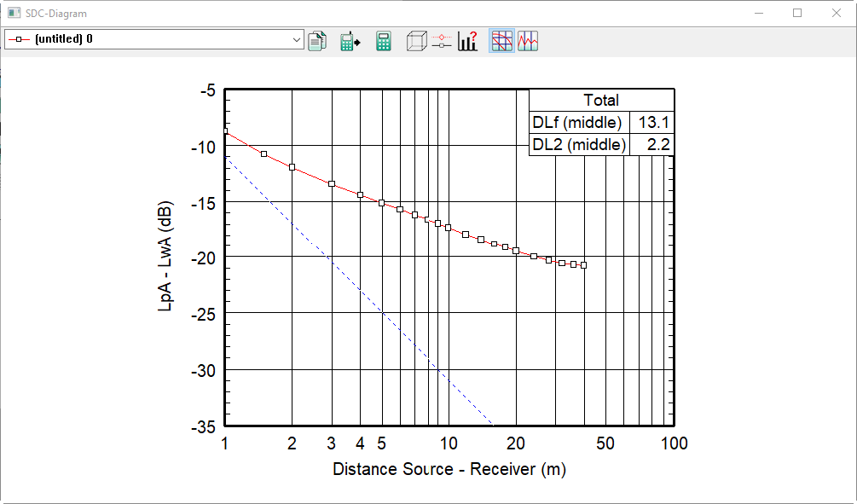
Task: Click the y-axis tick label -5
Action: [208, 90]
